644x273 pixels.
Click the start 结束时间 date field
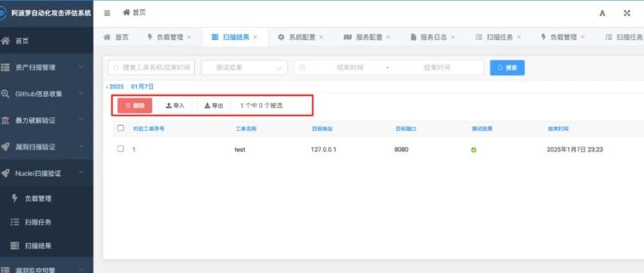pyautogui.click(x=350, y=68)
